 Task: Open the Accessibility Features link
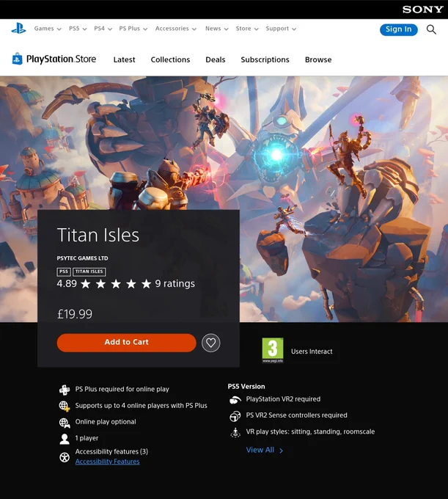[108, 462]
